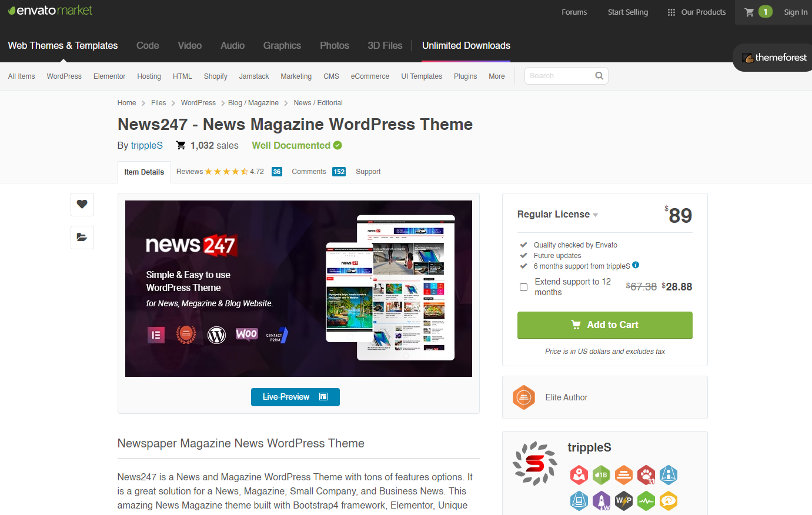Click the yellow chat bubble badge
Image resolution: width=812 pixels, height=515 pixels.
coord(669,501)
